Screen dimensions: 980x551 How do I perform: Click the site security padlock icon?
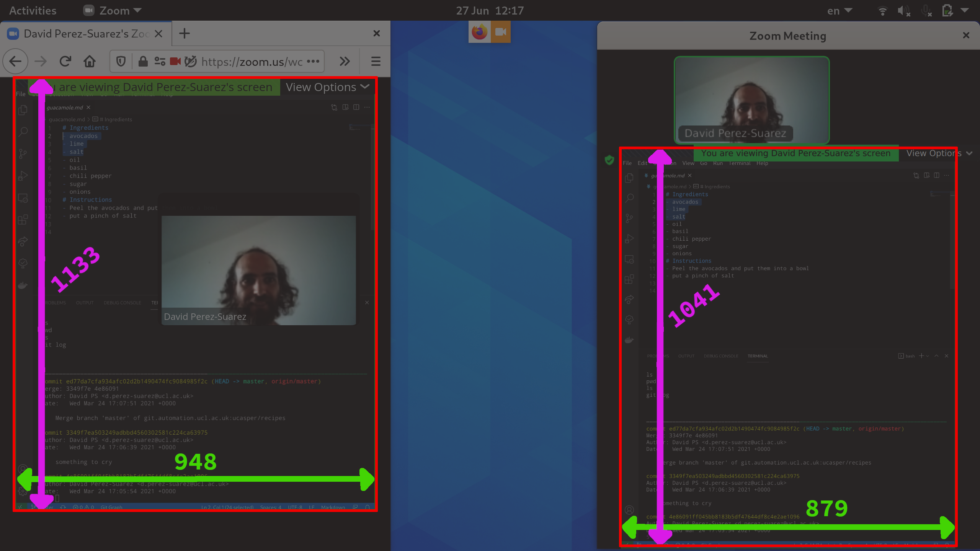pos(143,61)
